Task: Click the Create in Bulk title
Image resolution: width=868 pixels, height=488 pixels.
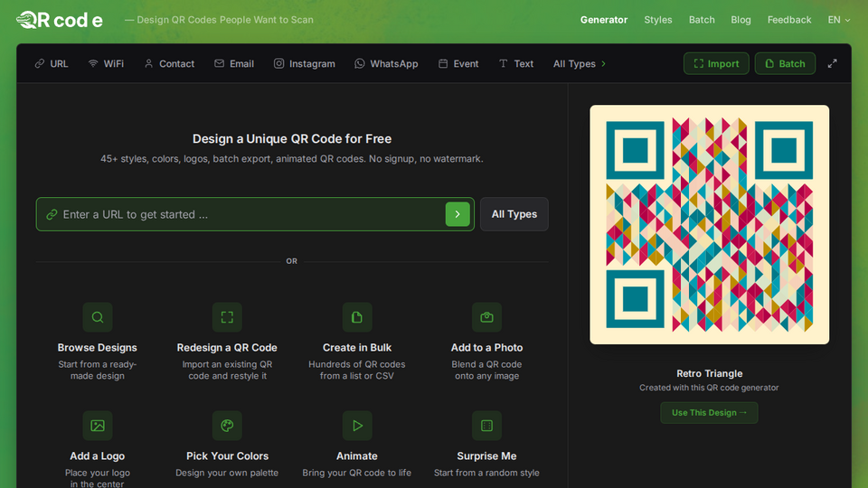Action: coord(357,347)
